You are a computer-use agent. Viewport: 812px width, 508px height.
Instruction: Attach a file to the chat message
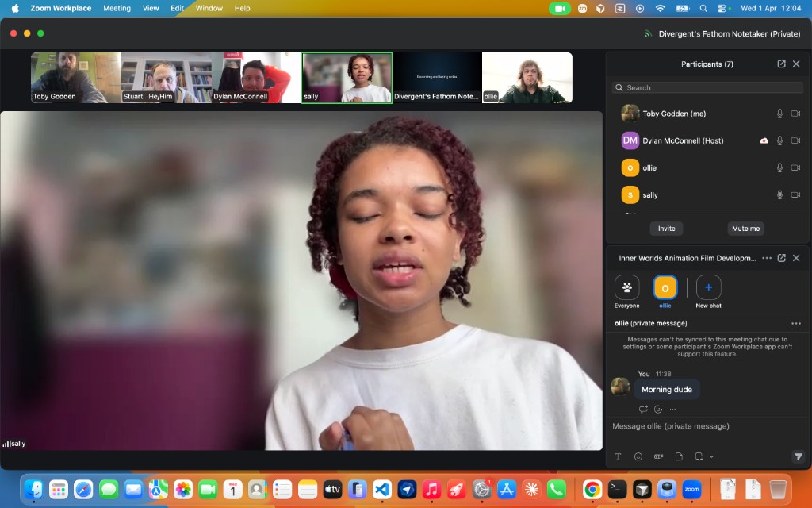click(679, 456)
